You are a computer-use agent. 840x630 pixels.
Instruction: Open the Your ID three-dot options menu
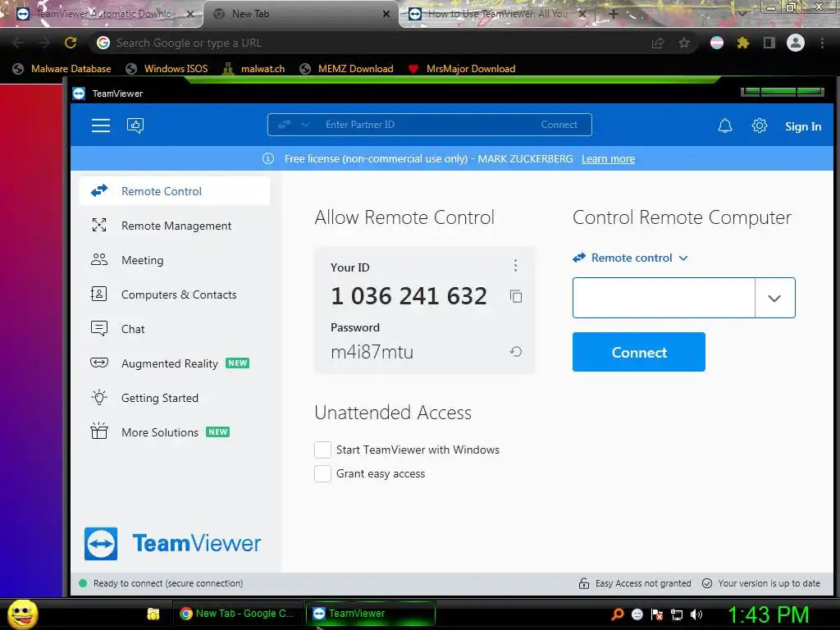tap(515, 265)
